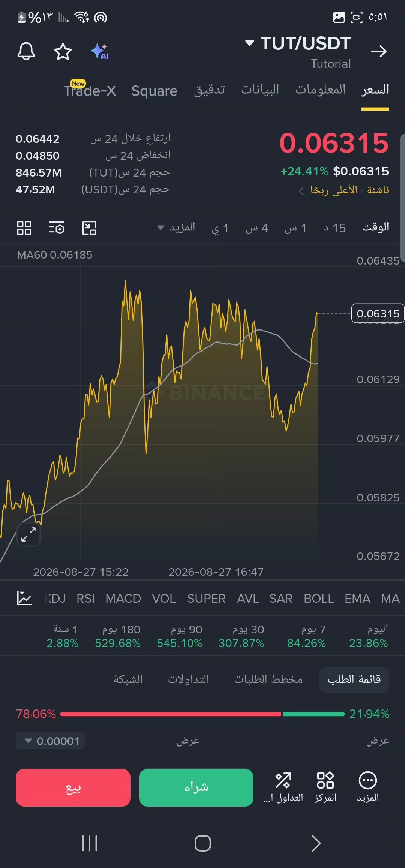Image resolution: width=405 pixels, height=868 pixels.
Task: Tap the 846.57M TUT volume value
Action: [39, 173]
